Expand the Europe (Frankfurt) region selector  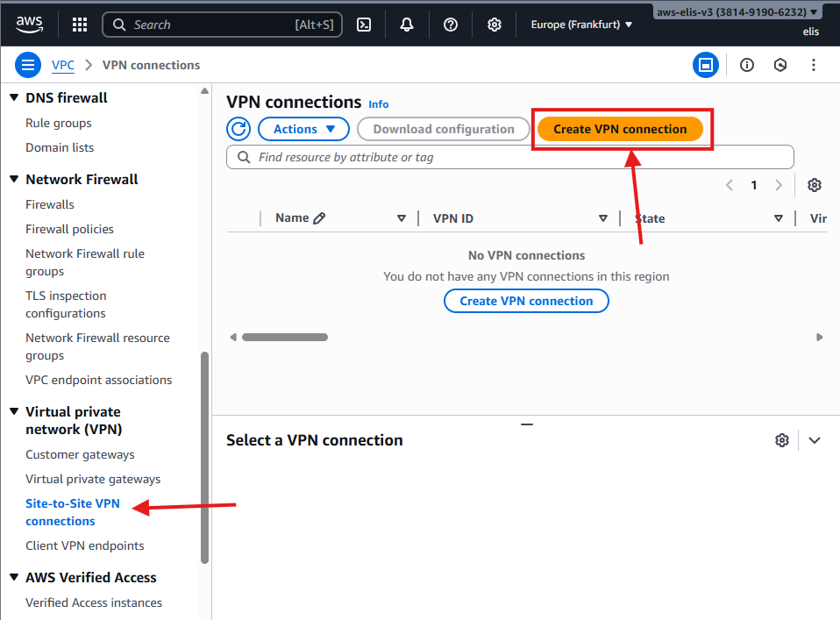click(581, 25)
